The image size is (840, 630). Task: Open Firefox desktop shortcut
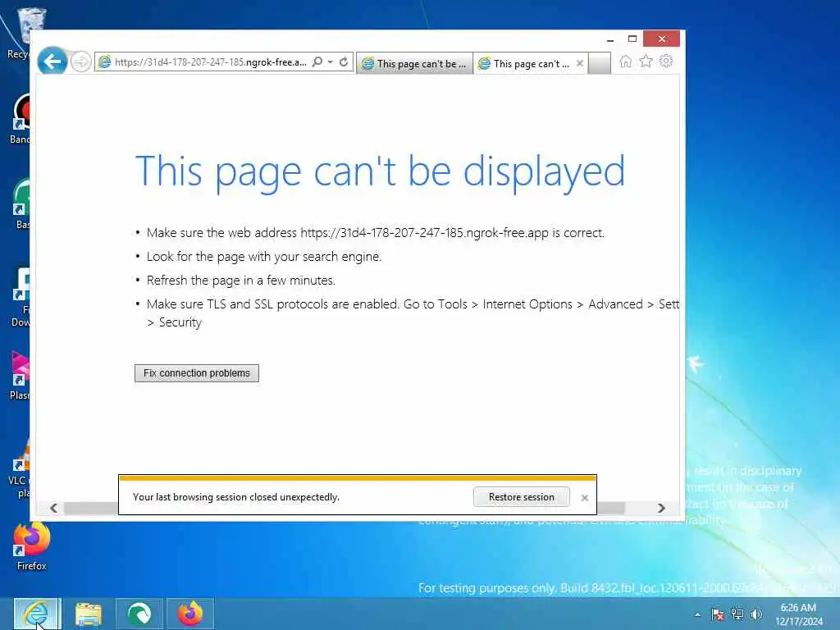tap(32, 546)
